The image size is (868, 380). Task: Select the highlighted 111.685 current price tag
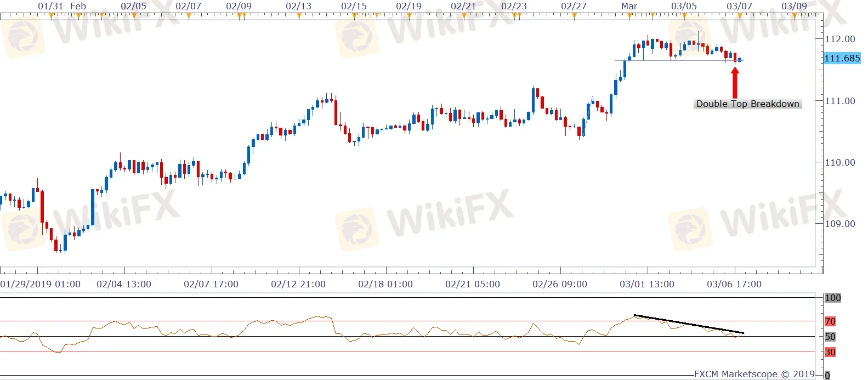tap(842, 58)
